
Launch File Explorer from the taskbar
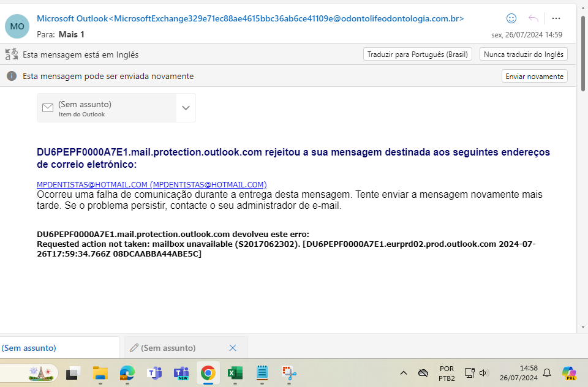point(100,373)
